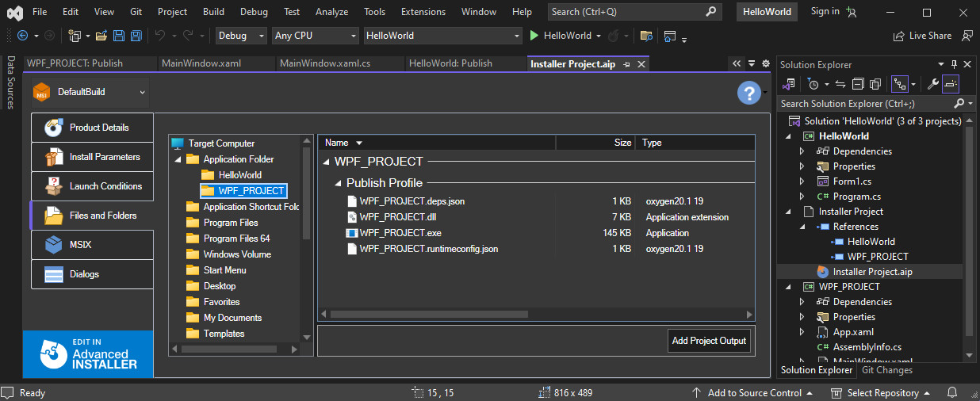Click Sync with Active Document icon
The height and width of the screenshot is (401, 980).
click(x=841, y=84)
